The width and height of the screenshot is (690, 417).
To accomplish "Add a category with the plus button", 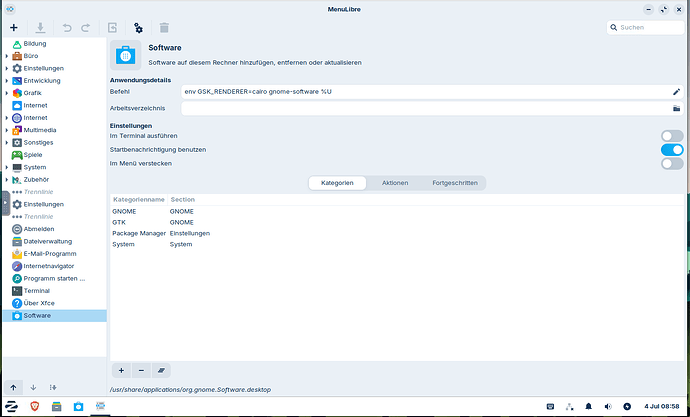I will 121,370.
